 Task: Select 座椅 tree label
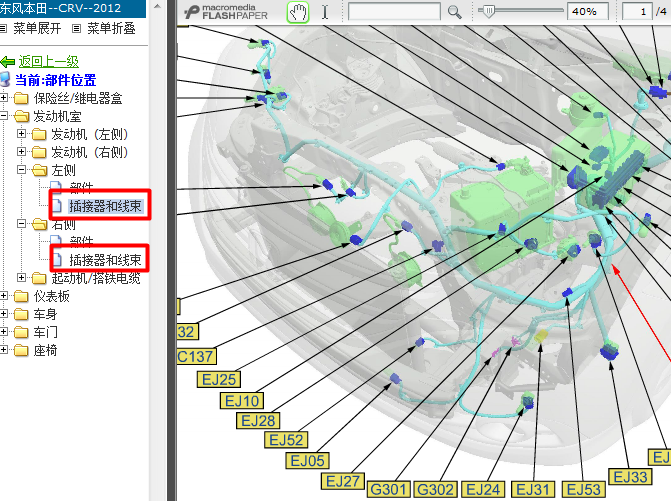point(45,350)
